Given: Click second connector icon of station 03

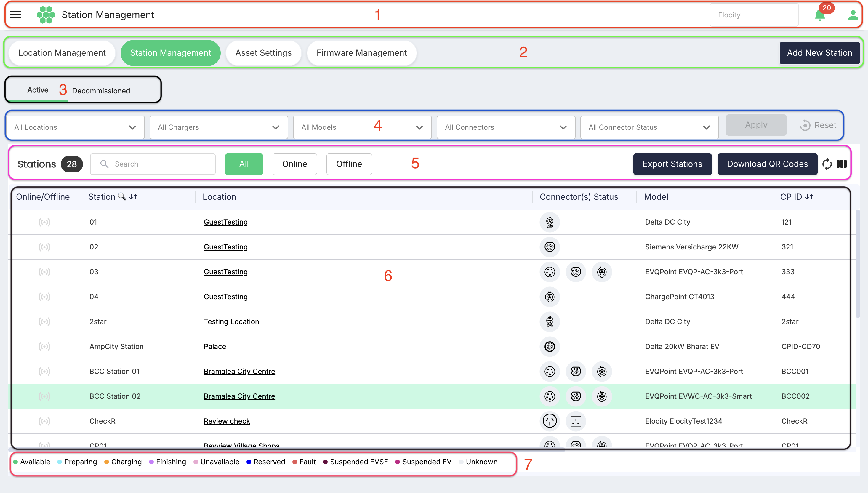Looking at the screenshot, I should point(576,272).
